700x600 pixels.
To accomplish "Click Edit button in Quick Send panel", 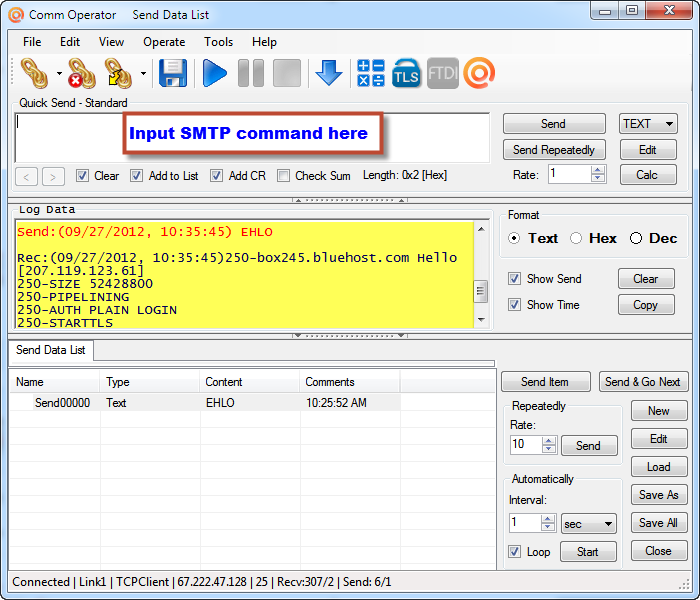I will (648, 150).
